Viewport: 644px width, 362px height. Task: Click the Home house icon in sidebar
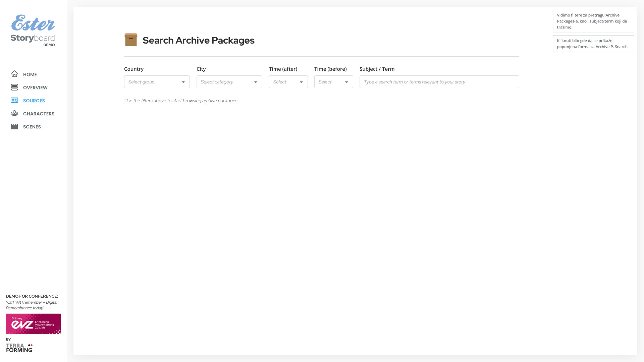[14, 74]
